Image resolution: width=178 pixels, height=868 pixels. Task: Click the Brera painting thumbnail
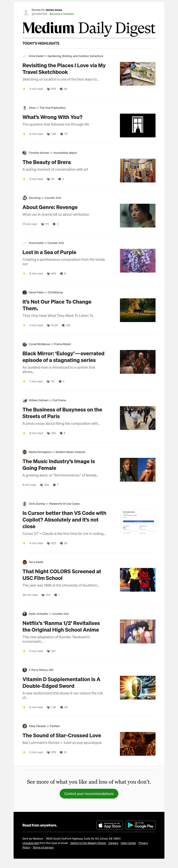click(x=138, y=170)
